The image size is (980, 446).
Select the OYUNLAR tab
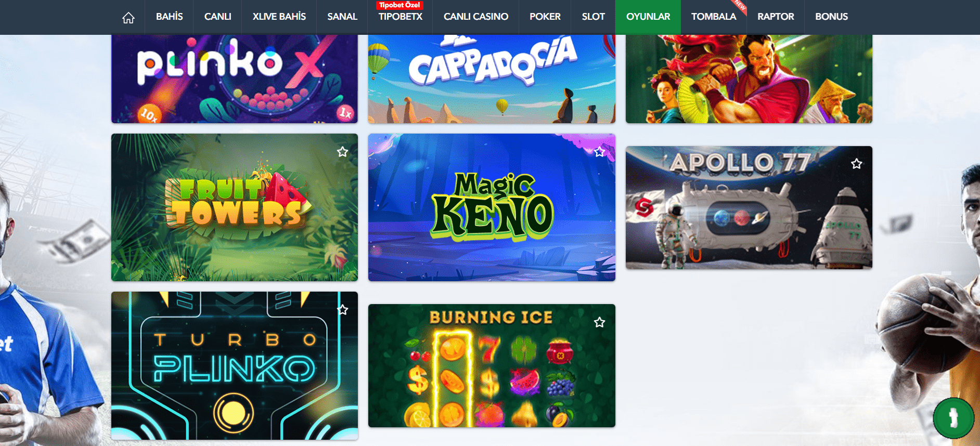click(648, 17)
